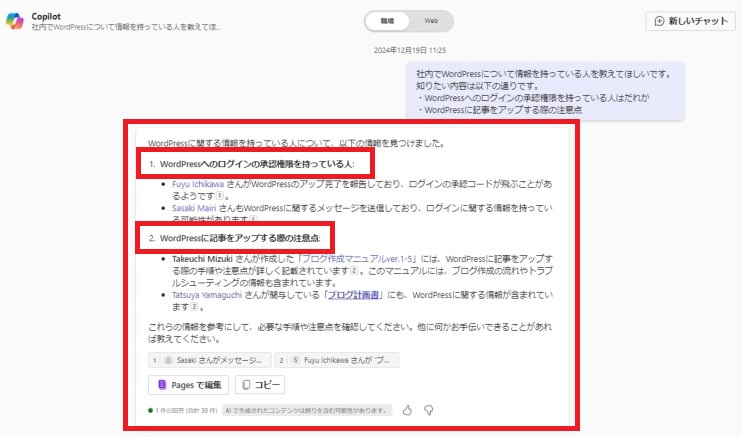Open the ブログ計画書 document link
This screenshot has height=437, width=742.
coord(353,294)
